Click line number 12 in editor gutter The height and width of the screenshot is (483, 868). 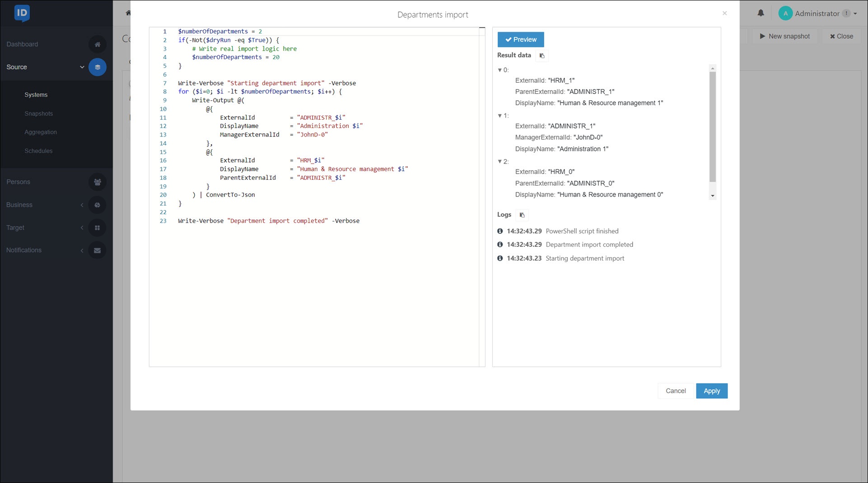click(x=163, y=126)
